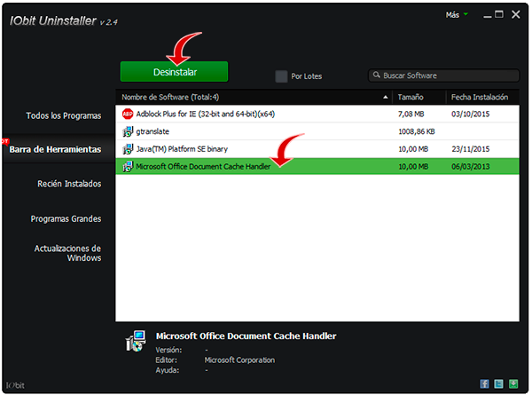Open the Más dropdown menu
This screenshot has height=395, width=532.
[457, 15]
